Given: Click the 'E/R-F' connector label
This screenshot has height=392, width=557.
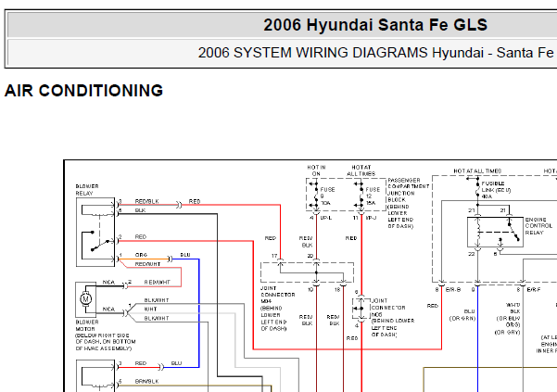Looking at the screenshot, I should [534, 290].
